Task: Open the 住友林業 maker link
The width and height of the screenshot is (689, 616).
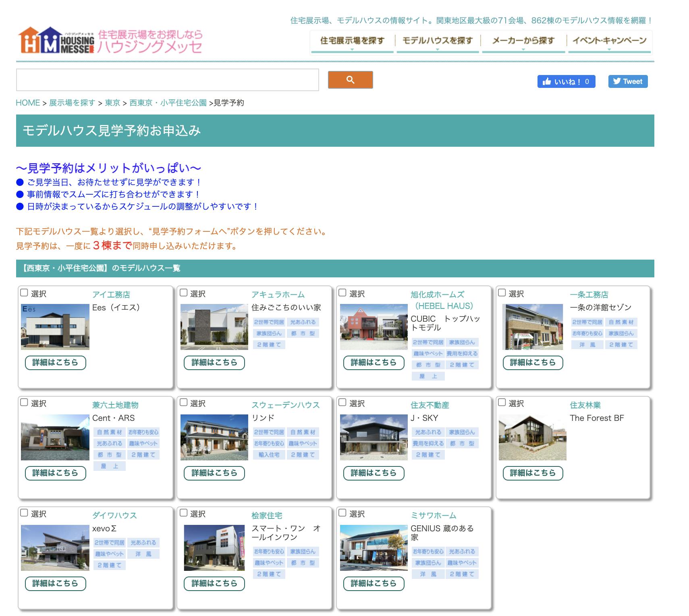Action: click(585, 405)
